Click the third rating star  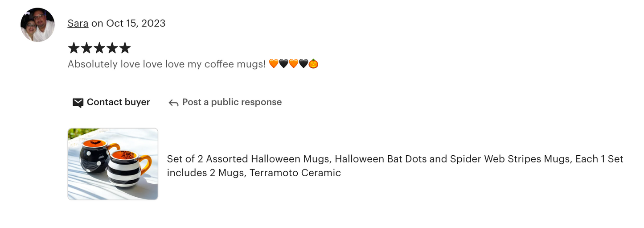tap(99, 48)
